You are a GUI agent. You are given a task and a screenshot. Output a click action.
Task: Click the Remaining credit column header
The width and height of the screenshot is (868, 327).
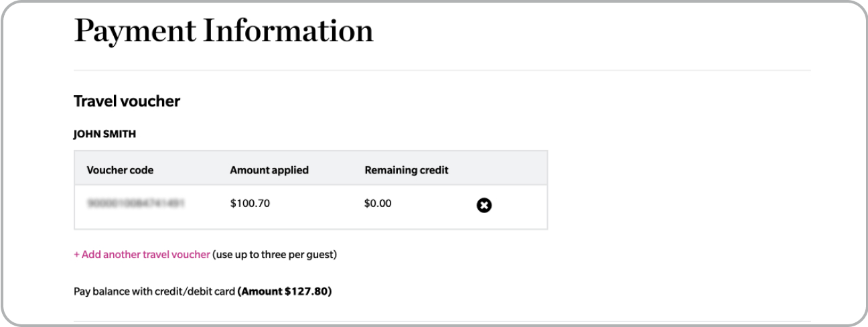407,170
